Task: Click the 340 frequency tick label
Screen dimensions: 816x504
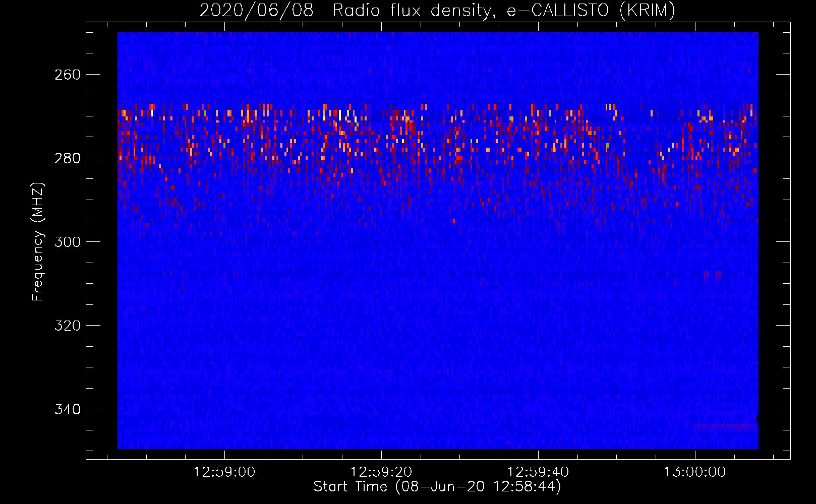Action: (x=68, y=409)
